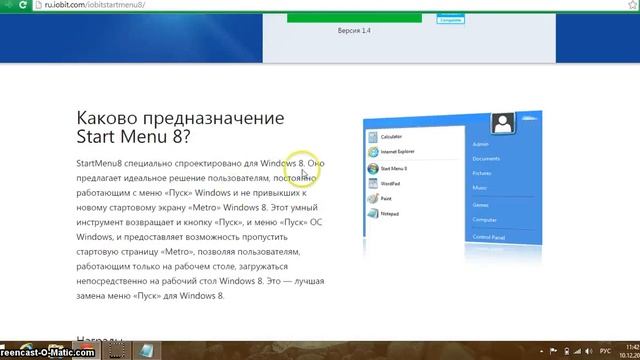640x360 pixels.
Task: Click the Internet Explorer icon in the preview image
Action: (x=373, y=152)
